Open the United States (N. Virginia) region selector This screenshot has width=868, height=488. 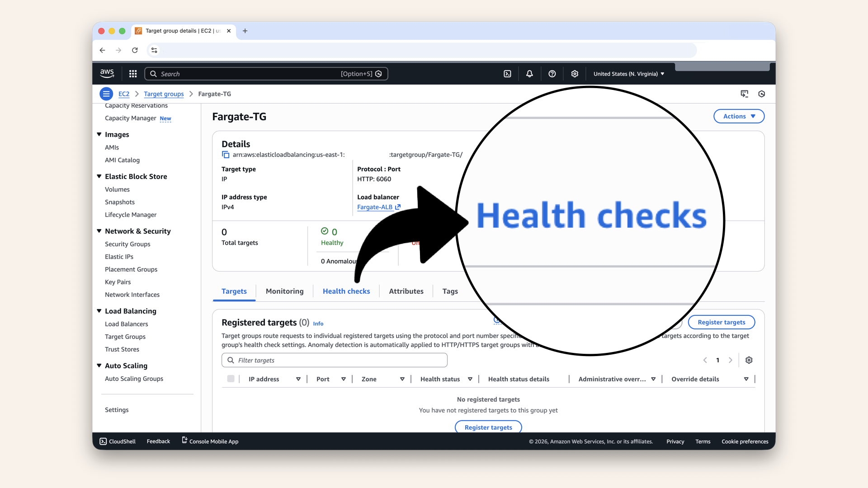point(628,74)
